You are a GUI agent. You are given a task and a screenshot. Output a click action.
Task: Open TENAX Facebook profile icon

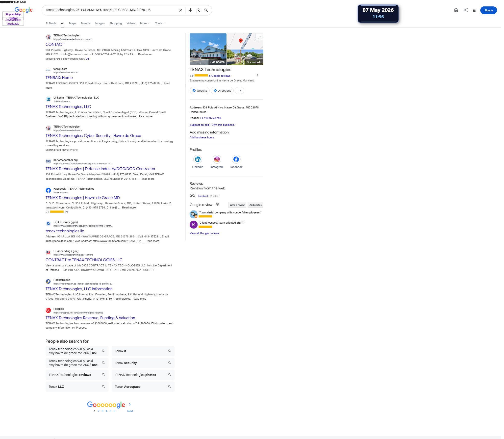[x=236, y=159]
